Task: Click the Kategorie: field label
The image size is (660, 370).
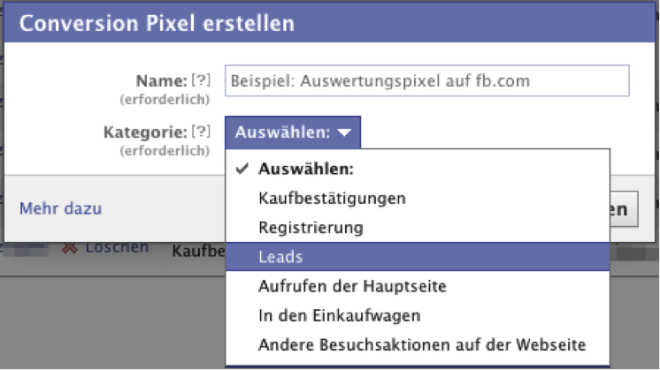Action: (x=145, y=132)
